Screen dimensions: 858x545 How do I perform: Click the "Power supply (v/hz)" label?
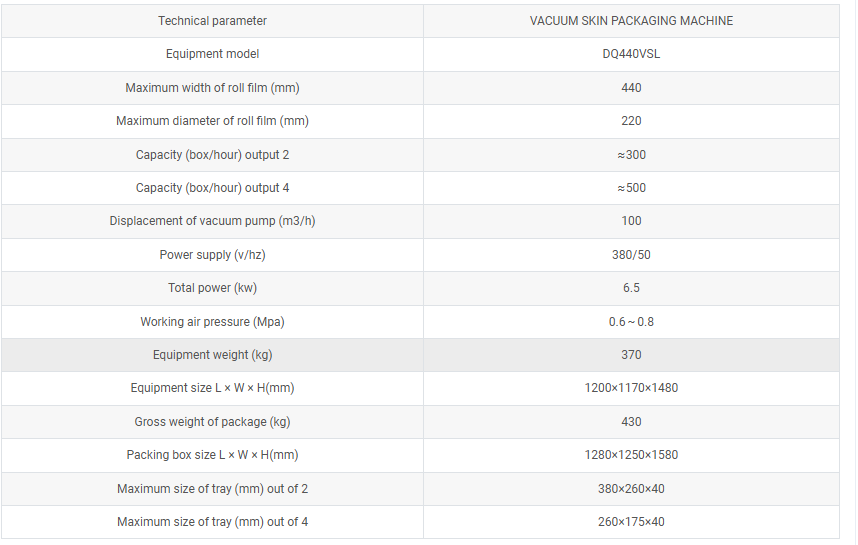(x=212, y=255)
